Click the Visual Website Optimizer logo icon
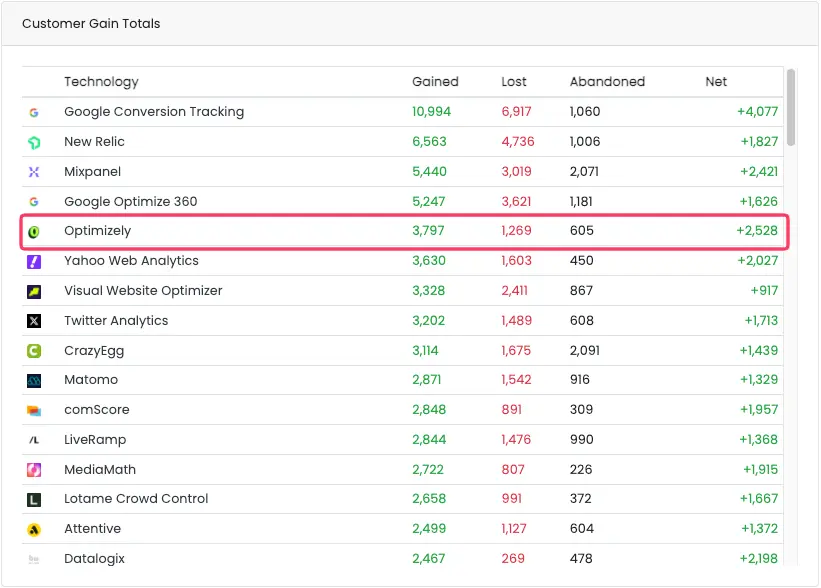 click(x=34, y=291)
